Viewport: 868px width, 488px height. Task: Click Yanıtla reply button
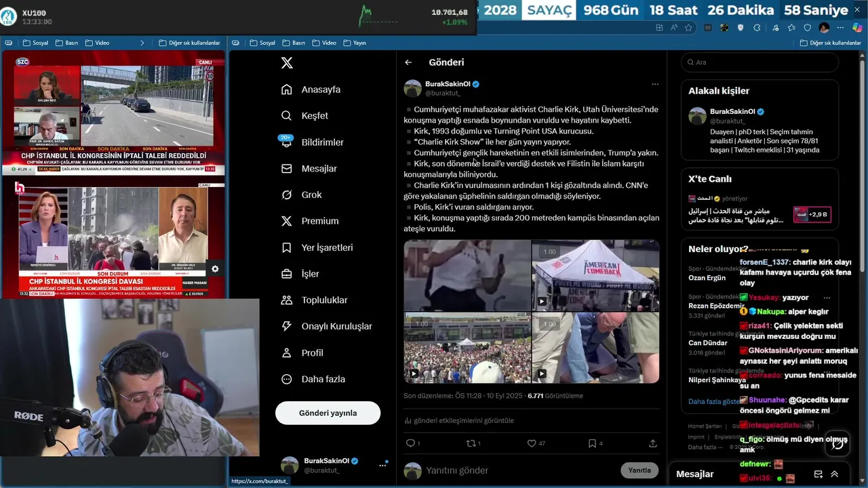639,470
